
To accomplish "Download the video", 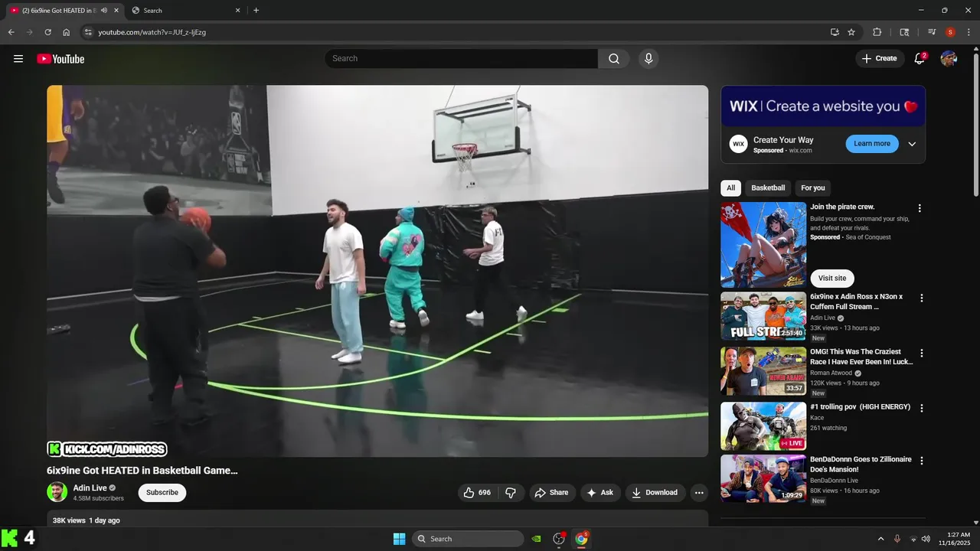I will [655, 493].
